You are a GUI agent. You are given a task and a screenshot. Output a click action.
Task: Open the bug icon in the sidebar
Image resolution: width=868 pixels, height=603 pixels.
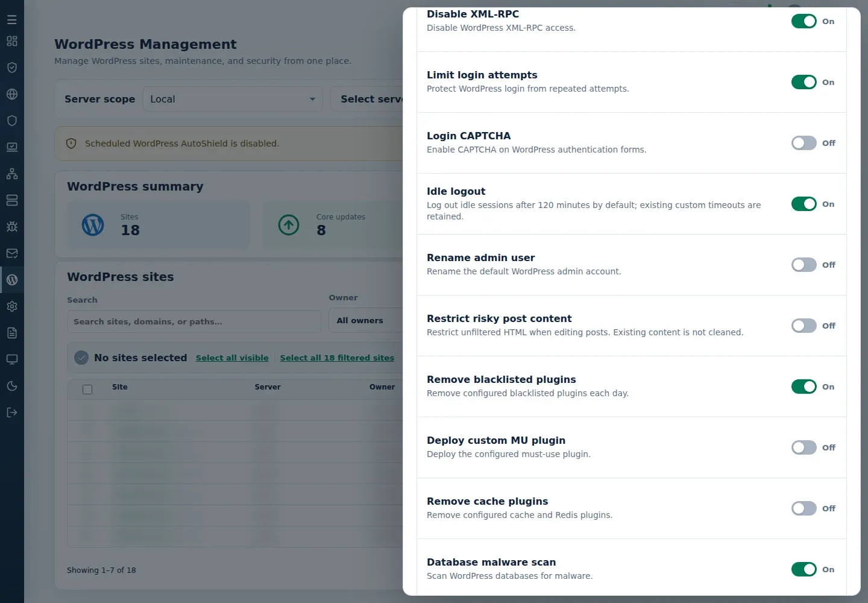[x=12, y=227]
